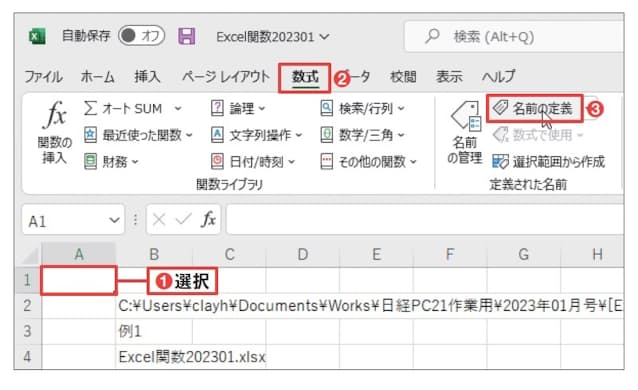This screenshot has width=638, height=390.
Task: Click 選択範囲から作成 button
Action: 548,162
